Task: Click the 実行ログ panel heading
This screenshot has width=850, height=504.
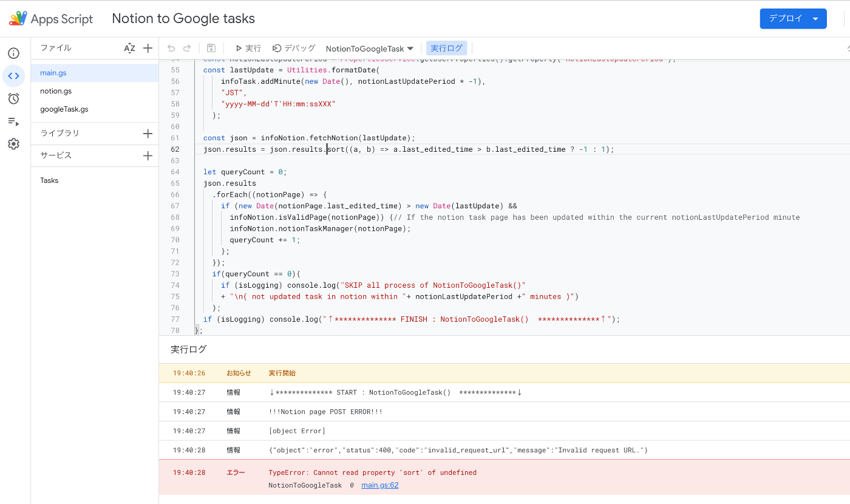Action: (x=189, y=349)
